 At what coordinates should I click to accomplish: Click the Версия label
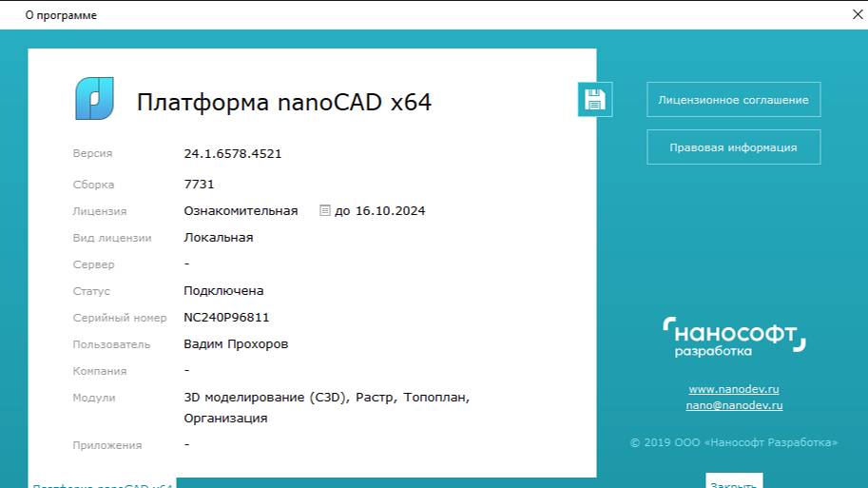92,153
